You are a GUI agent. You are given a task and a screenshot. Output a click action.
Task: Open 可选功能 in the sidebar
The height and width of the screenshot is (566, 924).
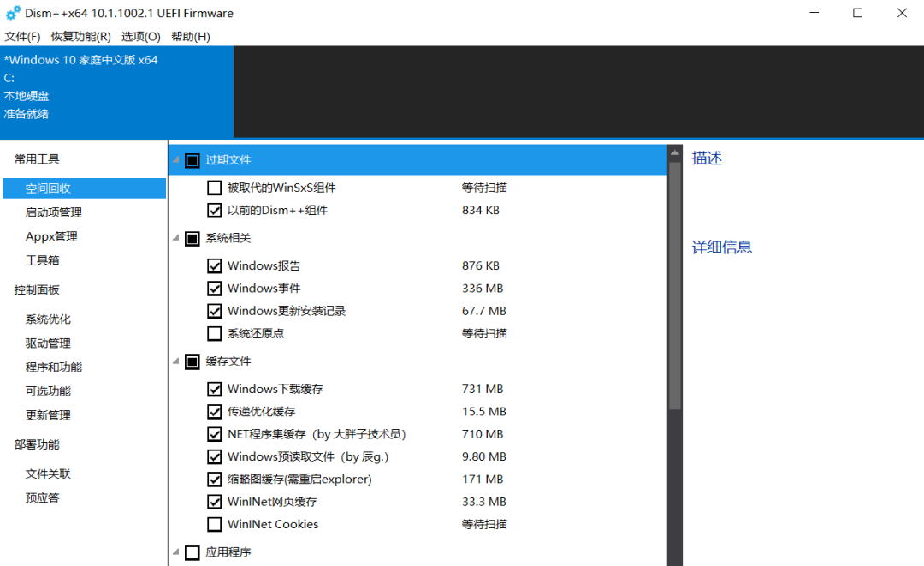[x=48, y=391]
